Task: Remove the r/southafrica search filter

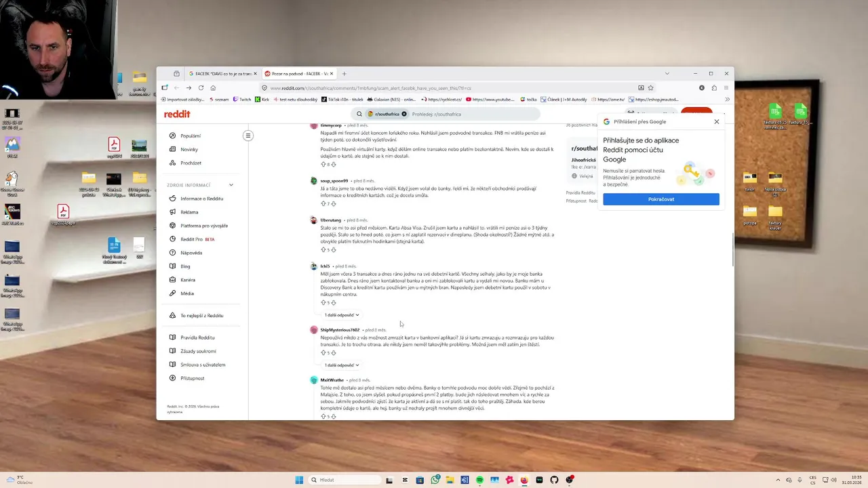Action: (404, 114)
